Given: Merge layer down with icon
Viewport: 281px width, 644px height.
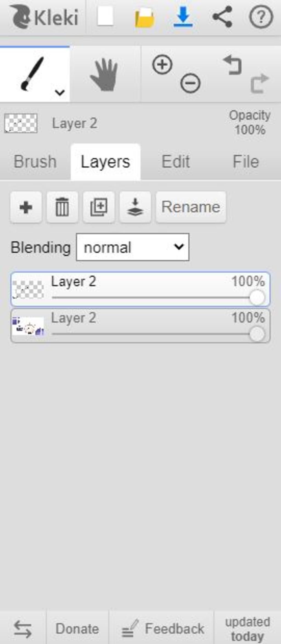Looking at the screenshot, I should pyautogui.click(x=135, y=207).
